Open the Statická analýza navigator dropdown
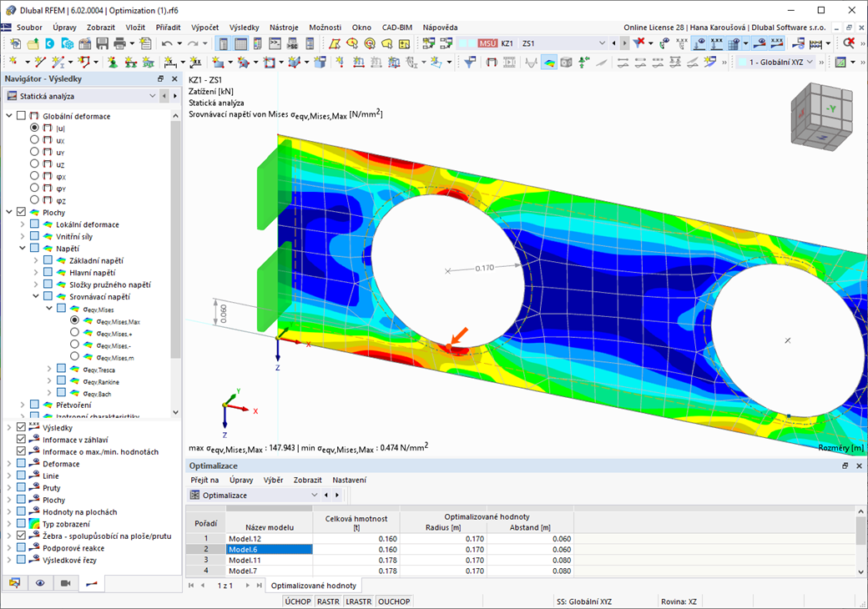The width and height of the screenshot is (868, 609). point(152,96)
